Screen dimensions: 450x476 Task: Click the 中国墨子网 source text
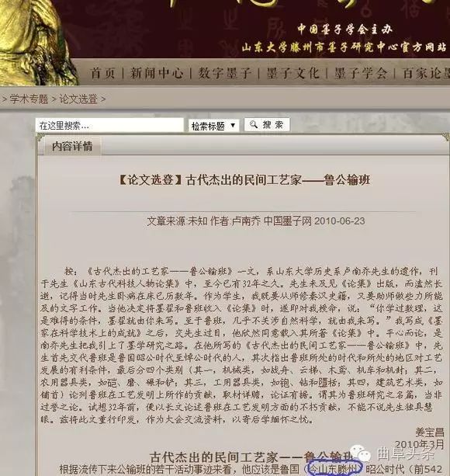click(288, 221)
